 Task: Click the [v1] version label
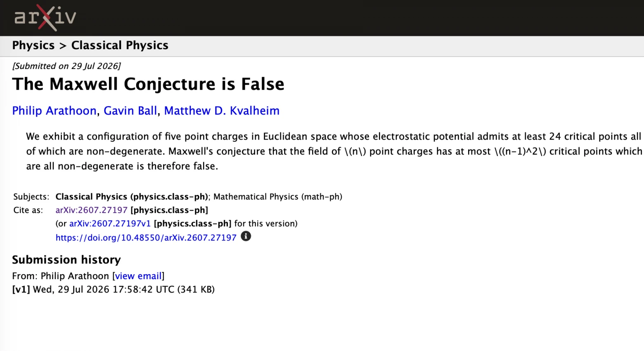coord(21,289)
